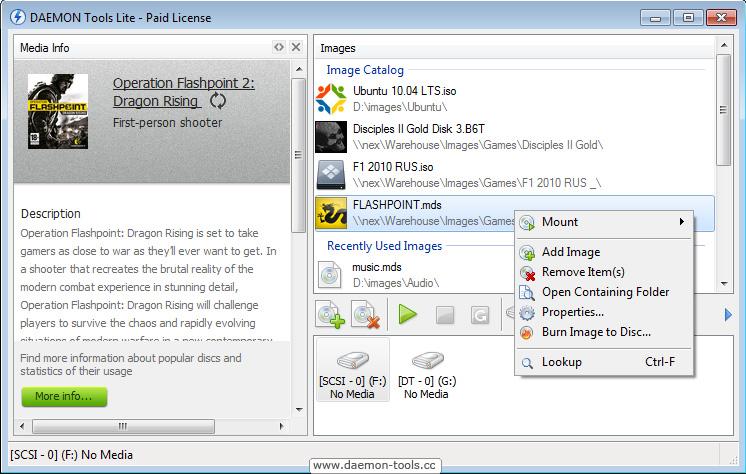
Task: Click the grey Unmount stop button
Action: tap(445, 315)
